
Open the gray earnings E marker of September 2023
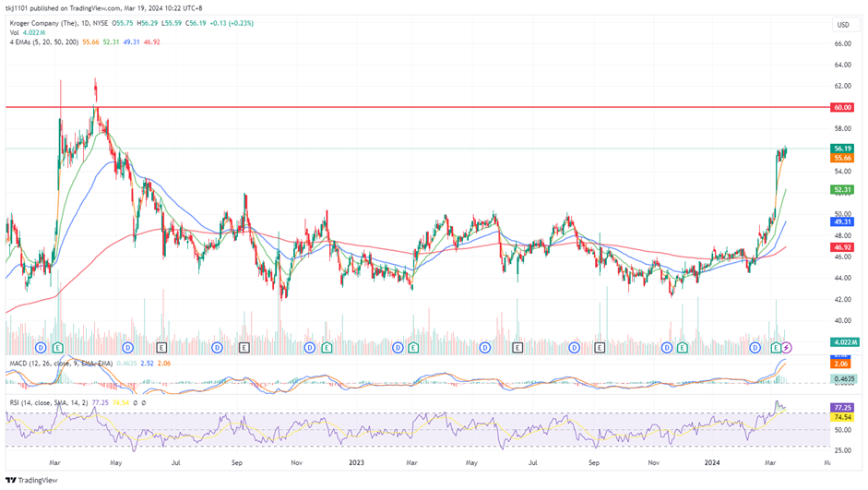[x=599, y=348]
